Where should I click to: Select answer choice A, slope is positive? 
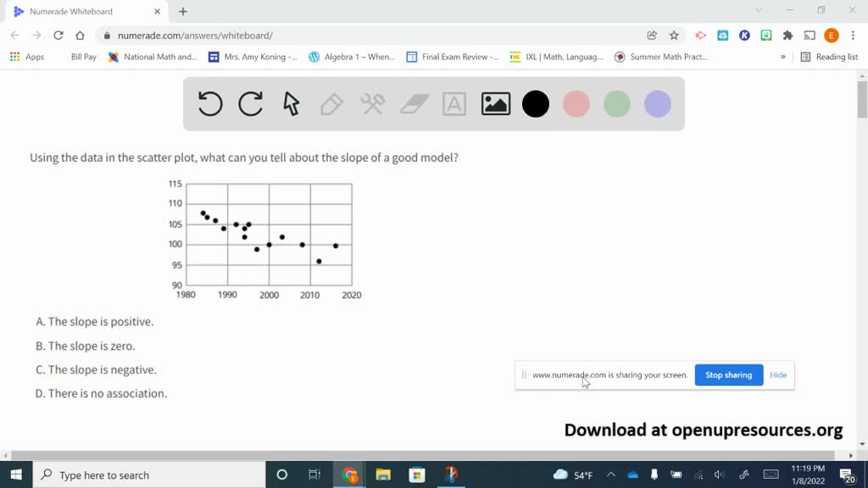(95, 321)
